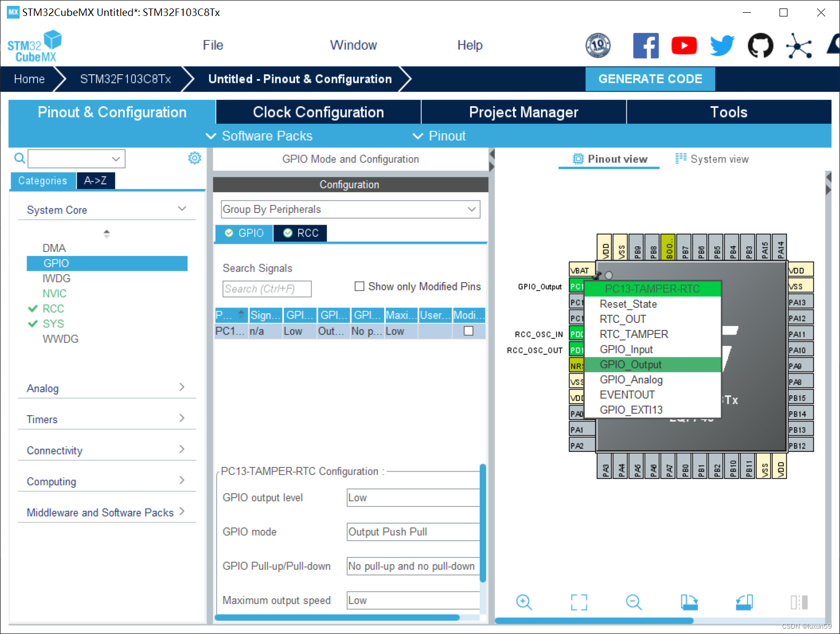Click the PA13 pin on the chip
The height and width of the screenshot is (634, 840).
click(x=800, y=302)
